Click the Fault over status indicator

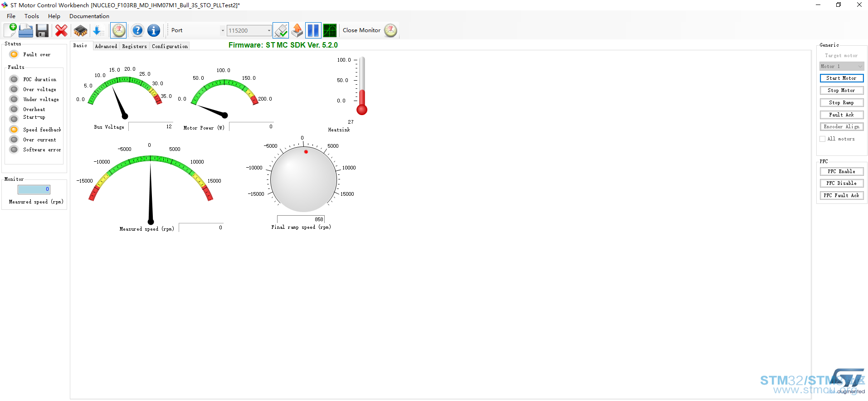click(14, 54)
